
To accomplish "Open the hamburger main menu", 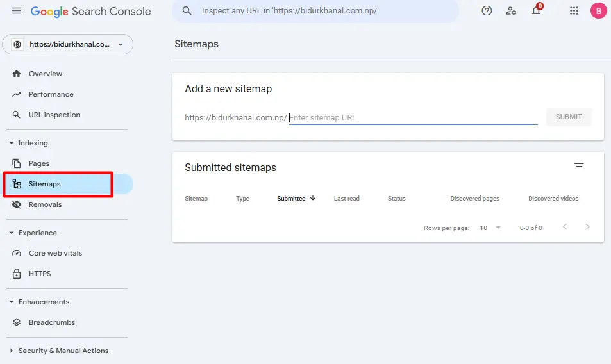I will pos(17,10).
